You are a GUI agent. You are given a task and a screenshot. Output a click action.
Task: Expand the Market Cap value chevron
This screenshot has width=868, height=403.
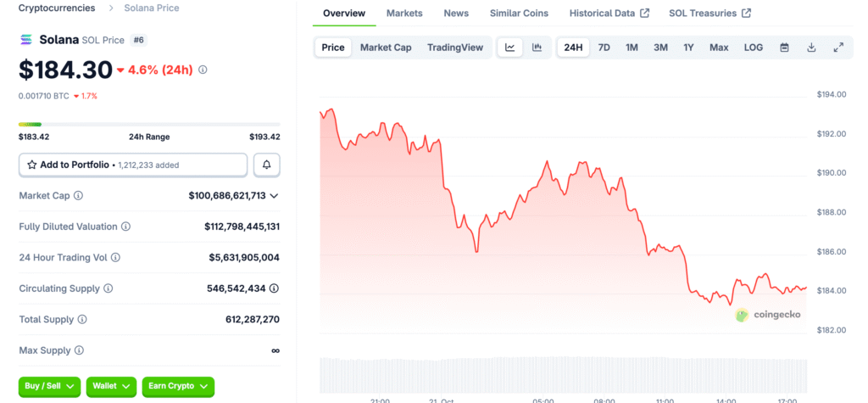(274, 196)
